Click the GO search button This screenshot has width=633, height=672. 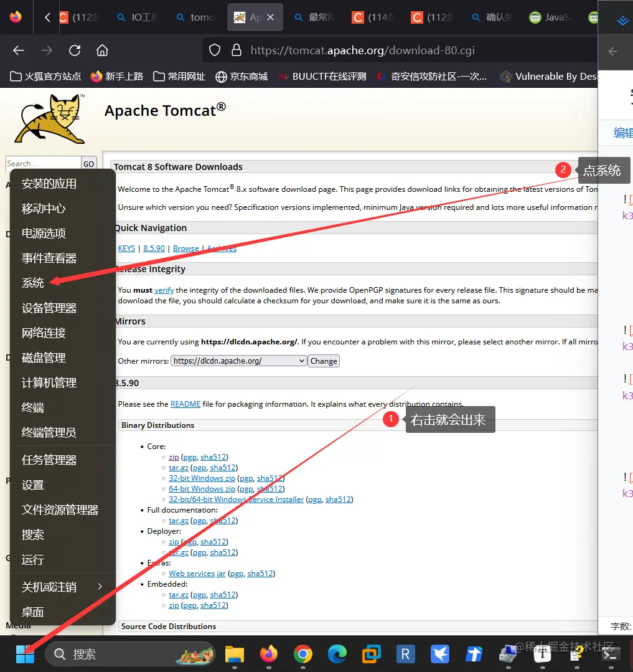[88, 164]
